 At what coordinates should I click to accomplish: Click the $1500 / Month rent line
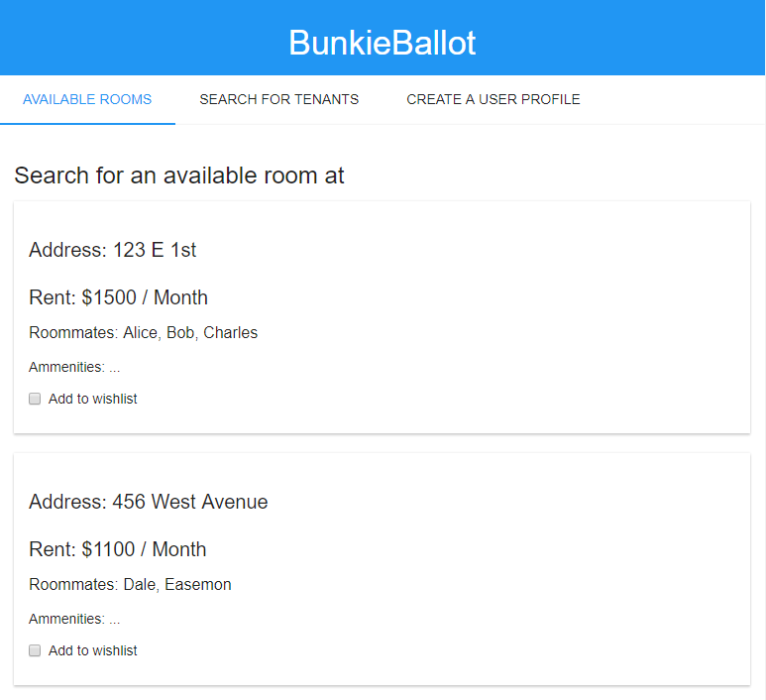pos(118,297)
